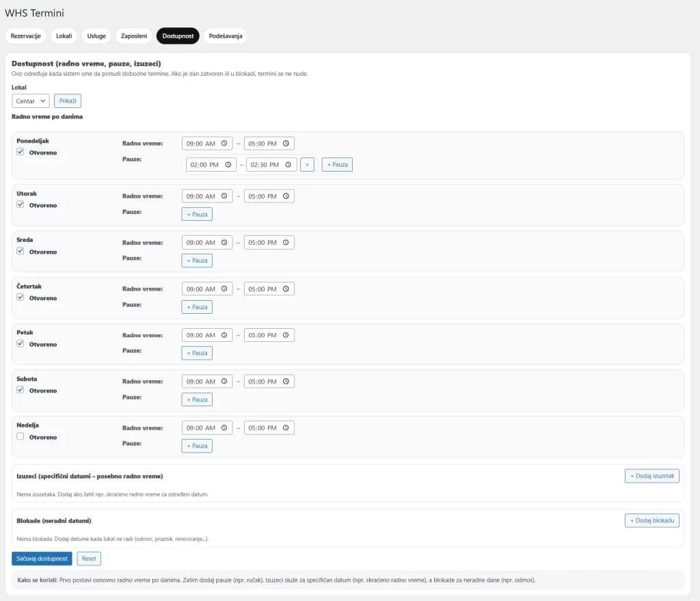Screen dimensions: 700x601
Task: Click clock icon in Petak opening time
Action: 224,335
